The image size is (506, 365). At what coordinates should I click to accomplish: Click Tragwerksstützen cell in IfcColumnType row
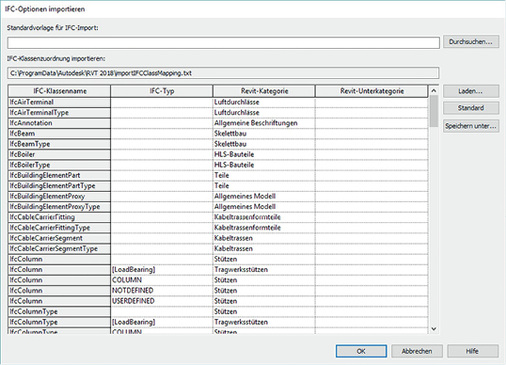tap(264, 322)
